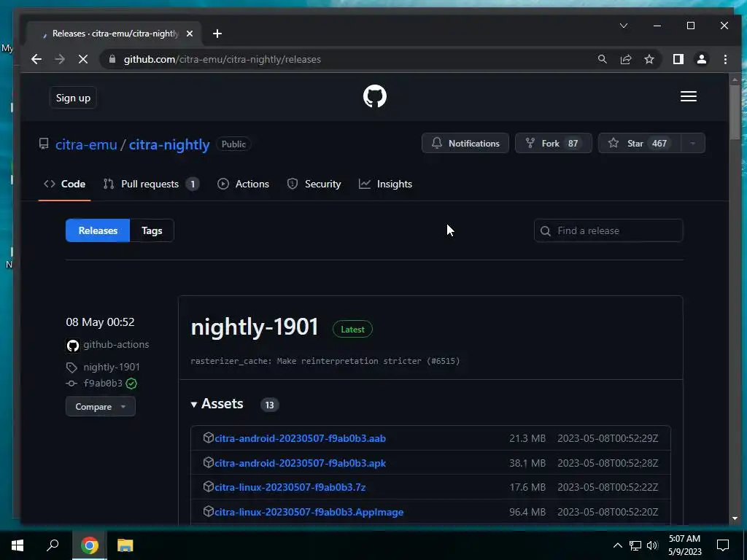Download citra-android-20230507-f9ab0b3.aab
This screenshot has height=560, width=747.
pyautogui.click(x=300, y=438)
